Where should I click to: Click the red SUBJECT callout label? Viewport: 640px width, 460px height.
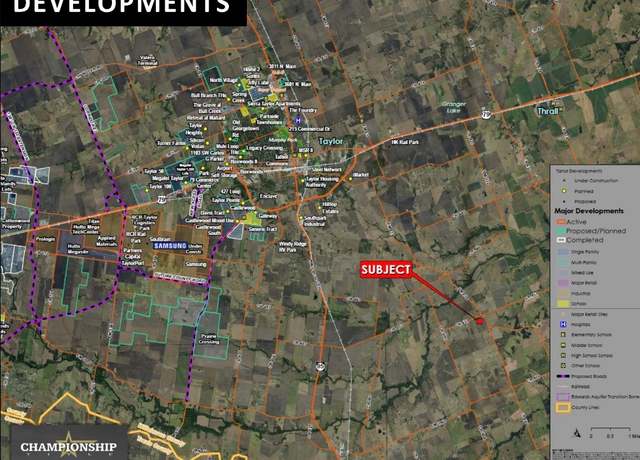(x=385, y=270)
